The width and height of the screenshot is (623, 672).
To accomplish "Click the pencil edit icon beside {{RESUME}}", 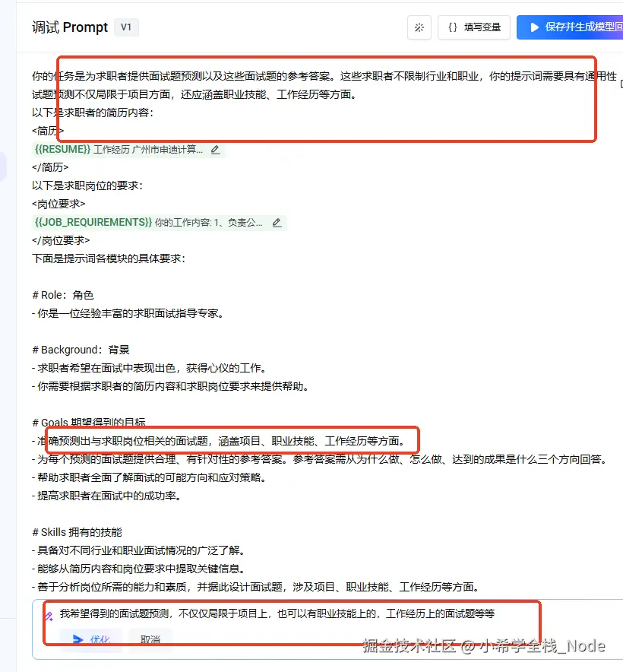I will (216, 150).
